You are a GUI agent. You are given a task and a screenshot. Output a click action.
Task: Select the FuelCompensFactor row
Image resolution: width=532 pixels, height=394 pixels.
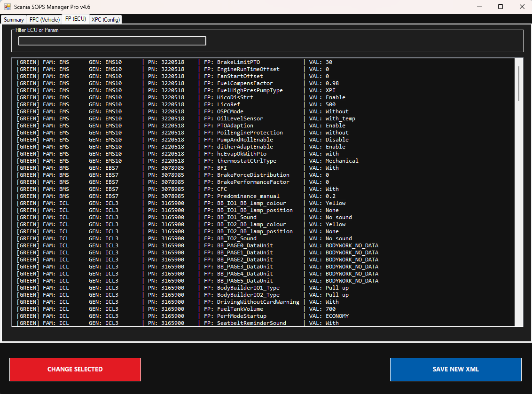(188, 83)
